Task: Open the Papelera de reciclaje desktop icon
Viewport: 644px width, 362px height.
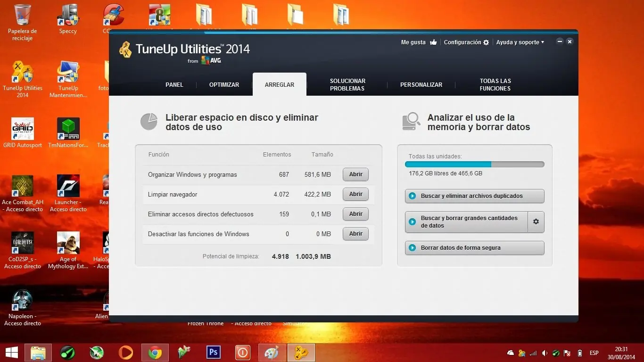Action: click(23, 22)
